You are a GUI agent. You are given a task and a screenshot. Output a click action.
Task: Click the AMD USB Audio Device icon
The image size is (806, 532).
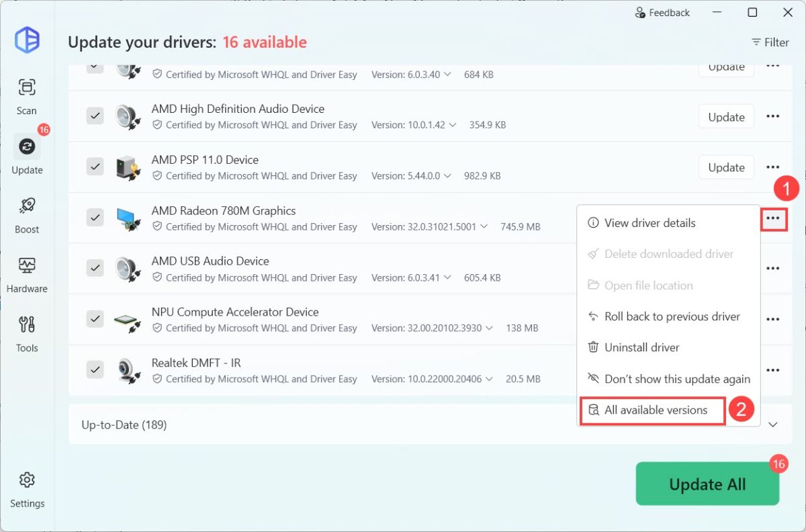coord(127,269)
